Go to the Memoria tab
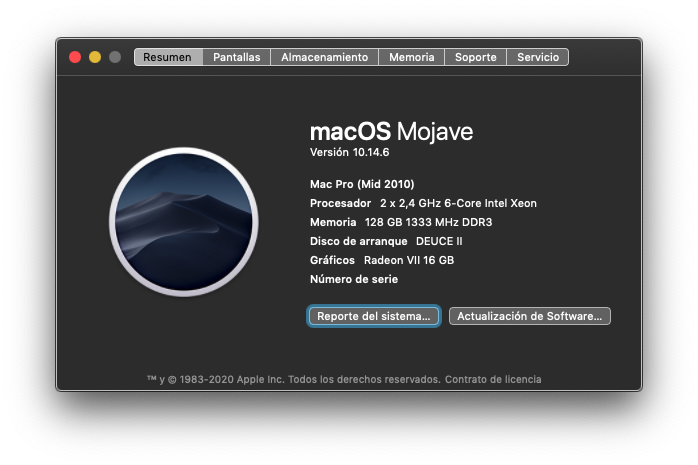The image size is (698, 465). click(x=411, y=57)
